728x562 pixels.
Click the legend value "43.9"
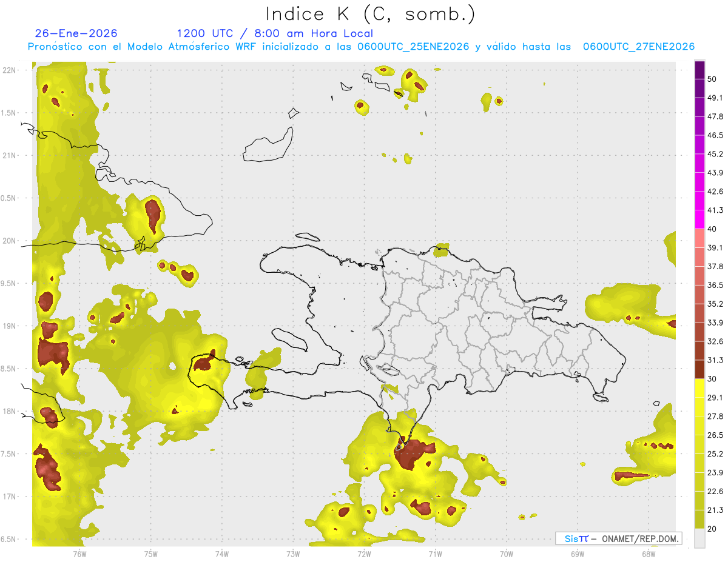(715, 173)
